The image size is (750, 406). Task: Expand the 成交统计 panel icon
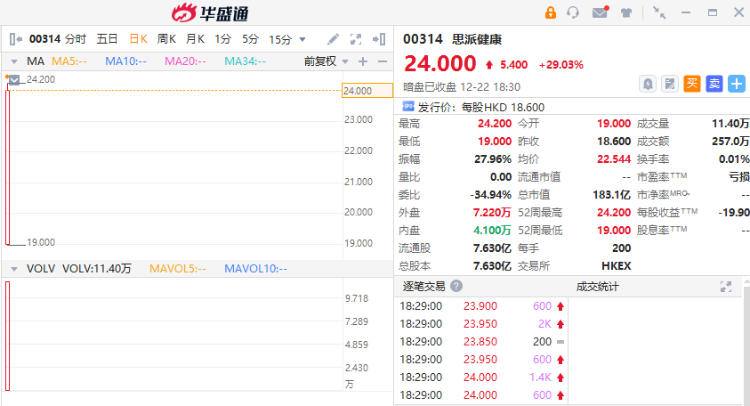[x=726, y=287]
